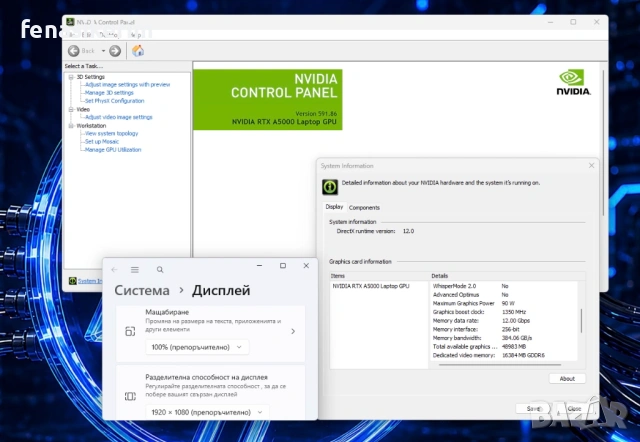Click the display resolution icon
This screenshot has height=442, width=640.
pos(130,396)
